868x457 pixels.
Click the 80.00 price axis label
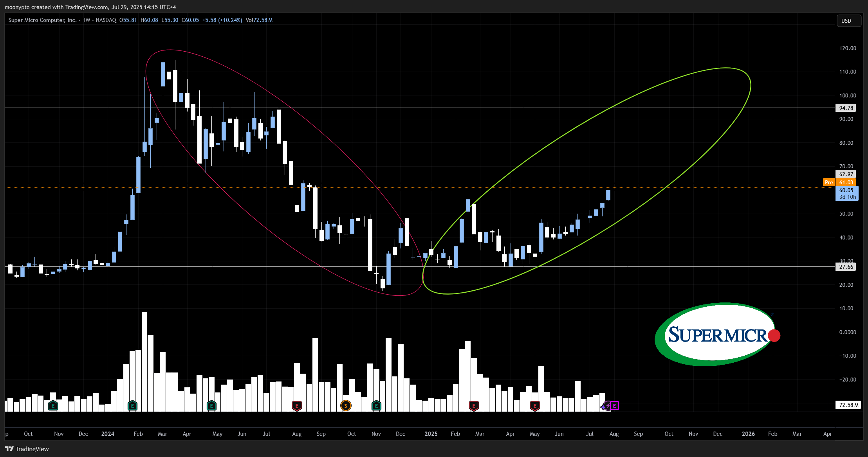[x=846, y=143]
